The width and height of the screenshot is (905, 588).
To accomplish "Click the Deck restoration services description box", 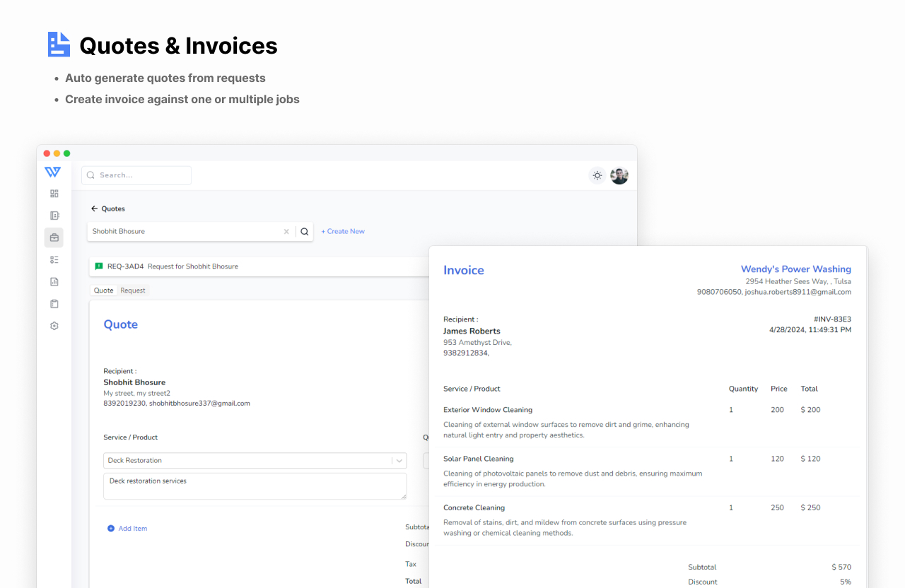I will coord(255,486).
